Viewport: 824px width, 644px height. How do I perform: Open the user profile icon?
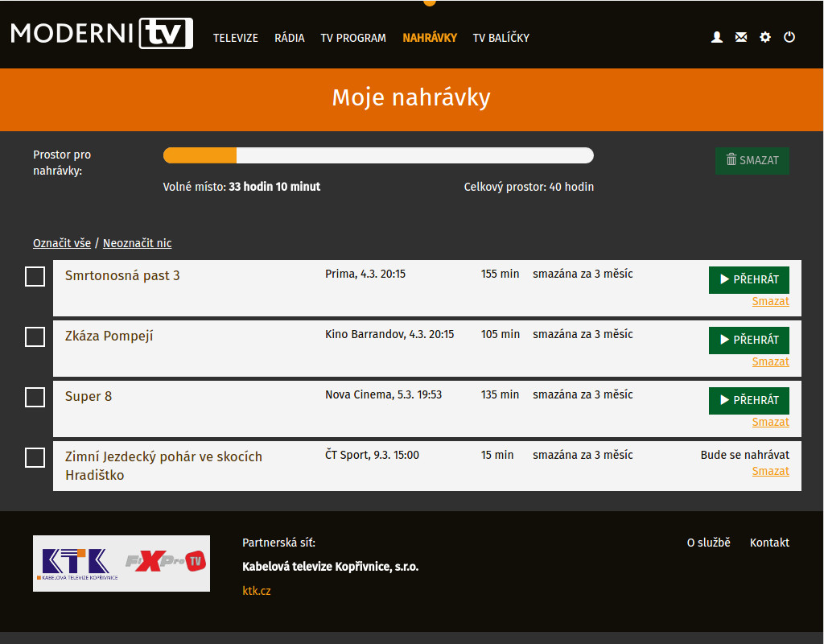[717, 37]
